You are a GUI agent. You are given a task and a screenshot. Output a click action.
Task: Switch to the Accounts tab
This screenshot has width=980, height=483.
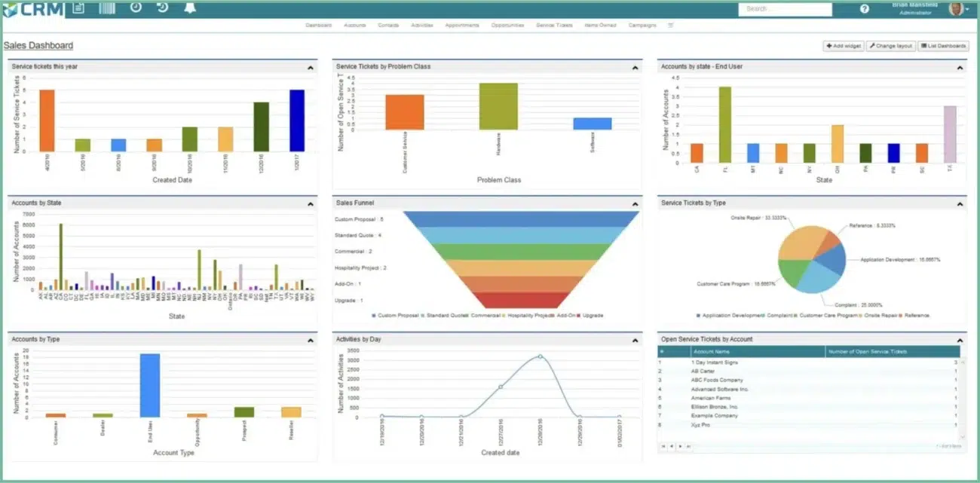354,25
